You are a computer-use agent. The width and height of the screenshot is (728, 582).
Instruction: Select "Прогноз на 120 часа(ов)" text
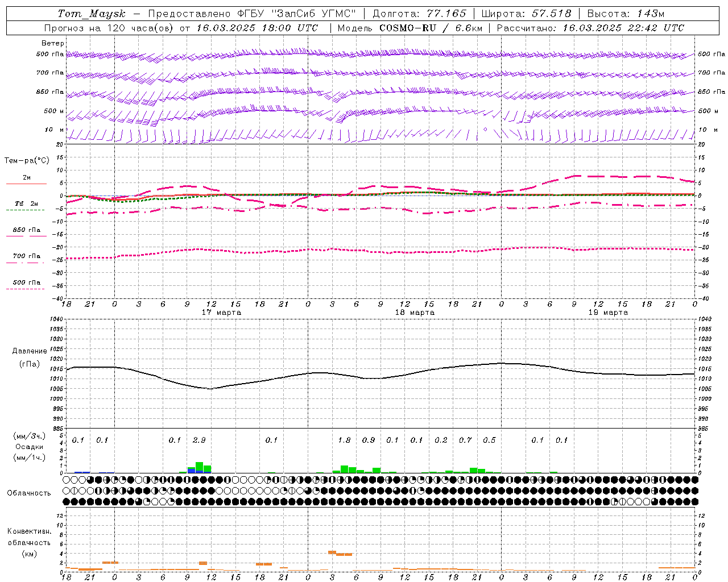(x=110, y=28)
